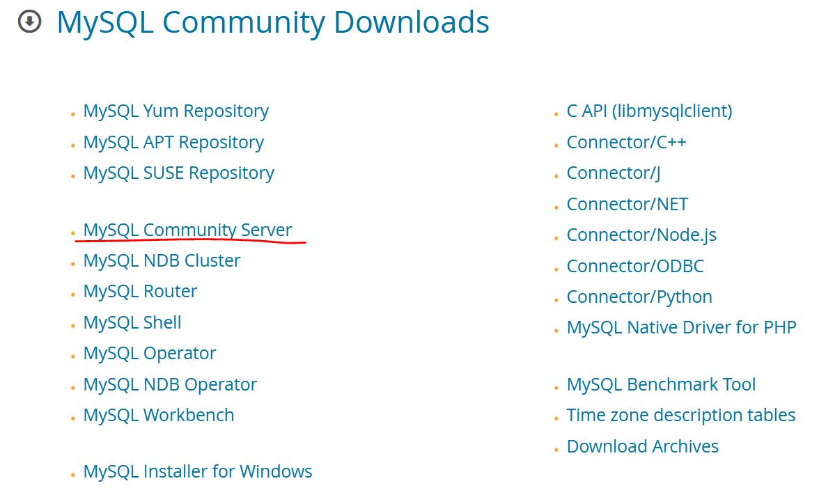Viewport: 819px width, 504px height.
Task: Open C API (libmysqlclient) link
Action: tap(649, 111)
